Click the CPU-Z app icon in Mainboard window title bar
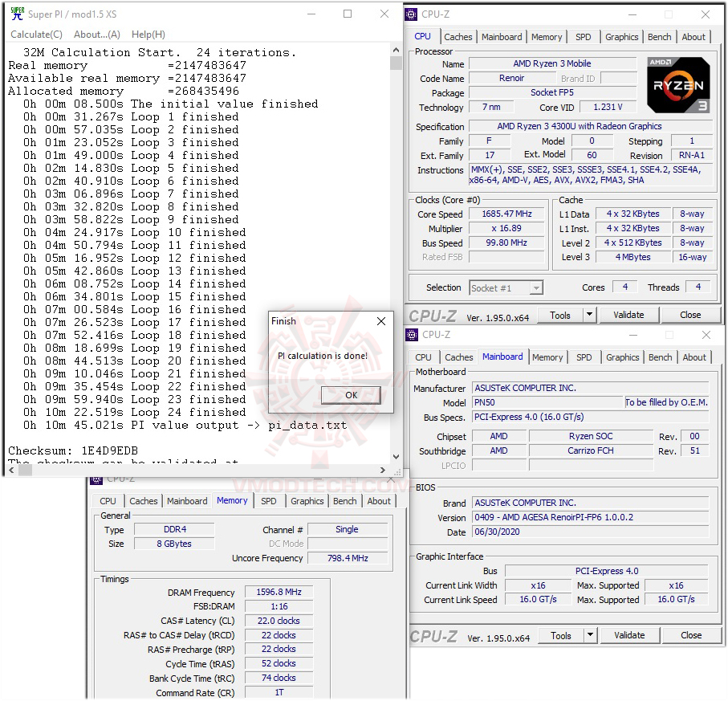This screenshot has height=701, width=728. [x=412, y=335]
